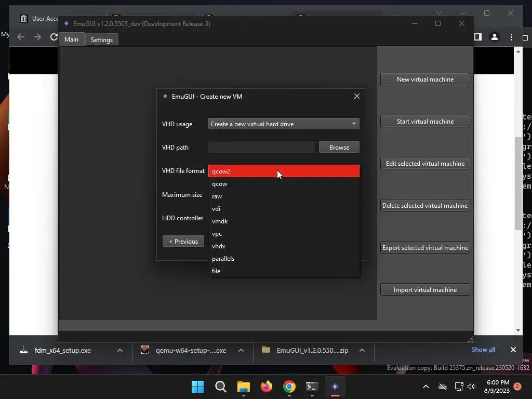Click Show all downloads link
This screenshot has height=399, width=532.
point(483,350)
